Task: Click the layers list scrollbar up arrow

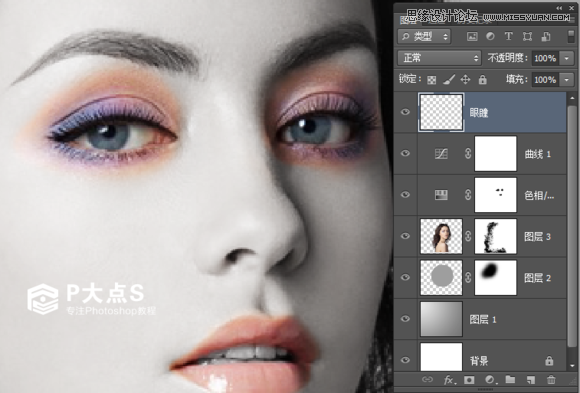Action: tap(573, 98)
